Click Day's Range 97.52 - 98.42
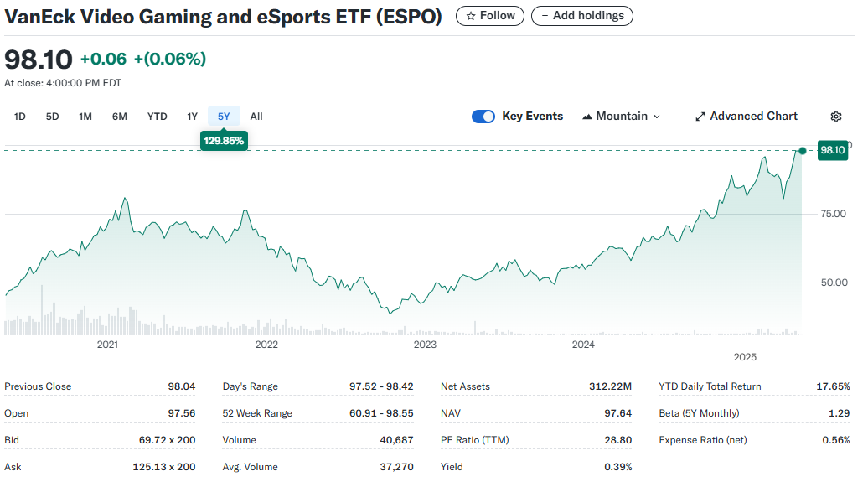This screenshot has height=477, width=868. (x=381, y=386)
